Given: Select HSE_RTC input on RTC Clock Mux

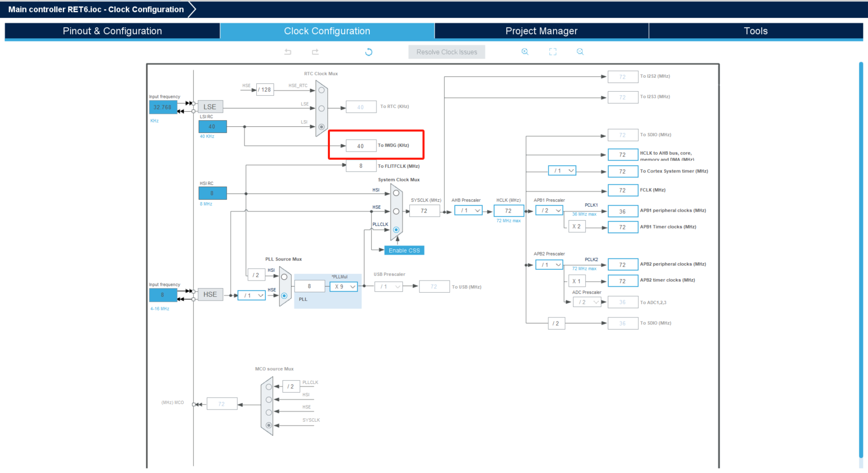Looking at the screenshot, I should (321, 90).
